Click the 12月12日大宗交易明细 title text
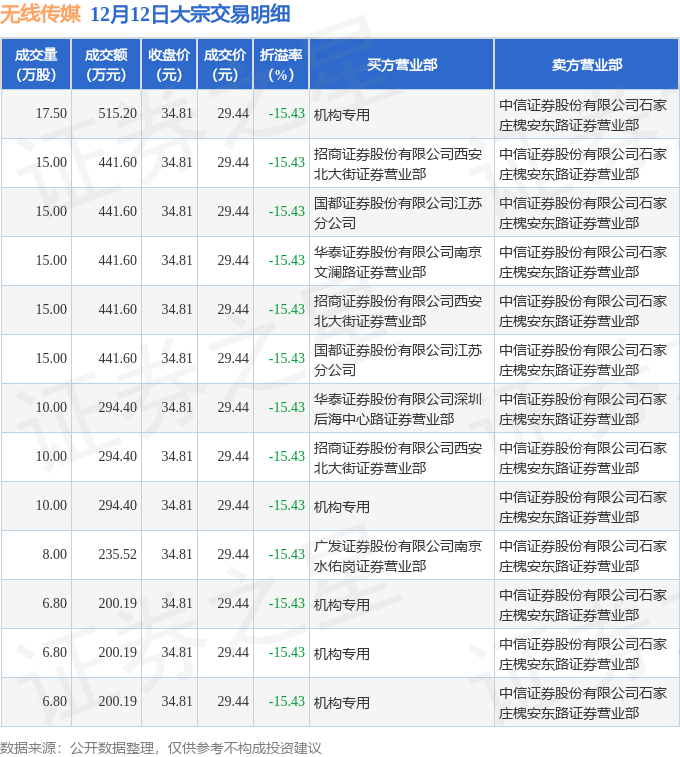 tap(190, 14)
